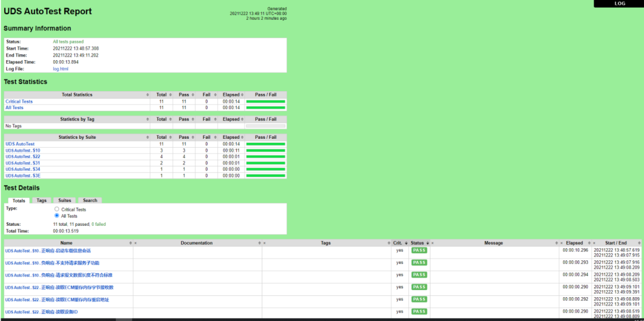Open the Search tab in Test Details

(x=90, y=201)
